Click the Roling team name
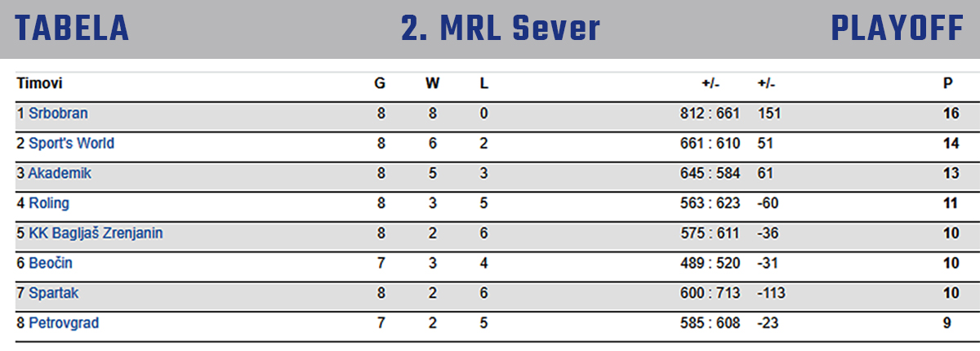Image resolution: width=980 pixels, height=351 pixels. click(49, 203)
